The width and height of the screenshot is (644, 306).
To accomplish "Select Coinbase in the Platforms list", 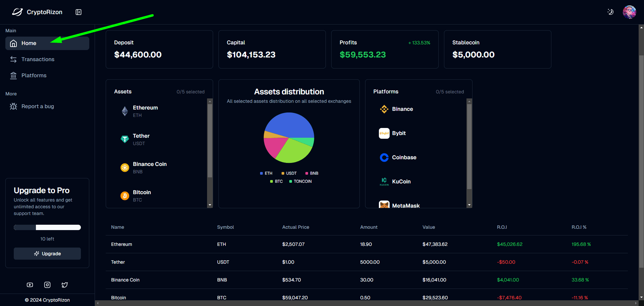I will [404, 157].
